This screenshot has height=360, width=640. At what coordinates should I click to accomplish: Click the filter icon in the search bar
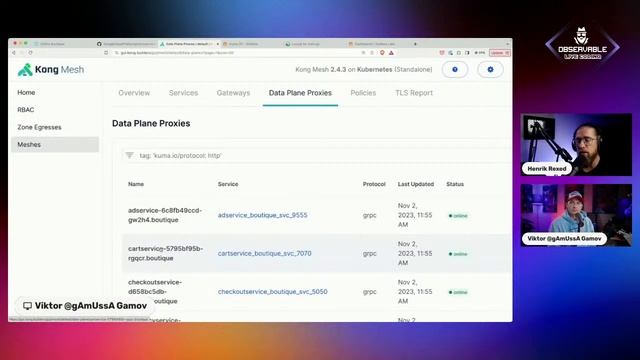(129, 155)
